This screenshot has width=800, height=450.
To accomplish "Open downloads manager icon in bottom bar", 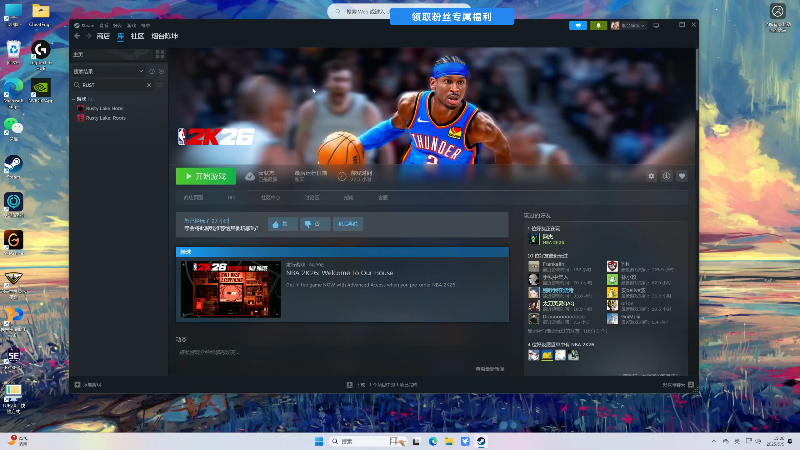I will pyautogui.click(x=349, y=385).
